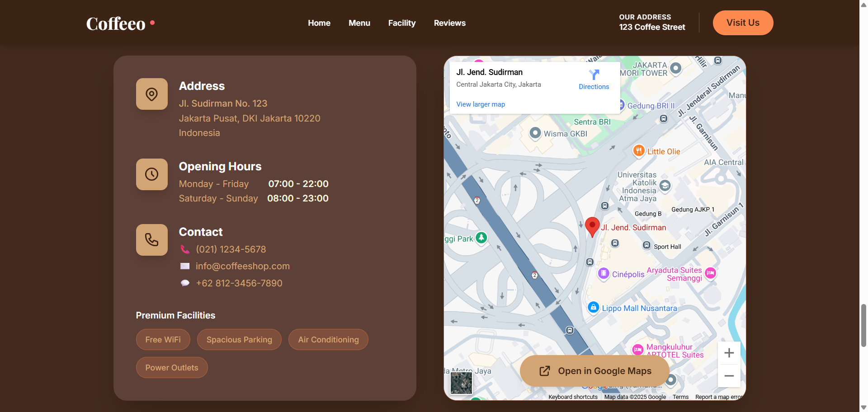868x412 pixels.
Task: Click the Cinépolis cinema map icon
Action: pyautogui.click(x=604, y=273)
